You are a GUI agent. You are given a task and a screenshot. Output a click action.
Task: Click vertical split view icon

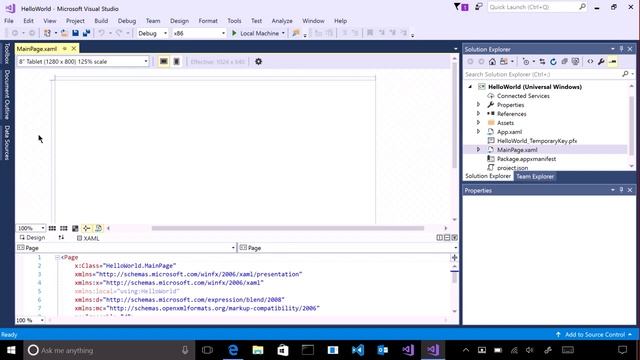click(440, 238)
